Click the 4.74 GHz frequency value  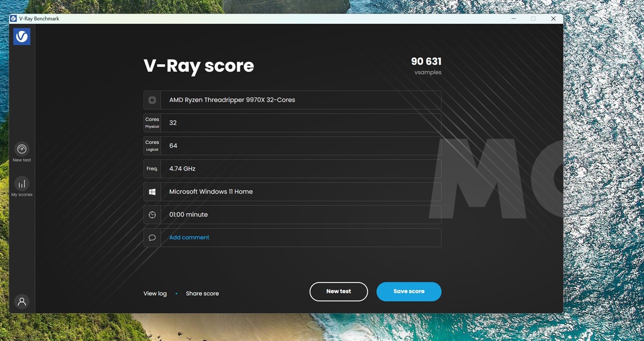click(x=182, y=169)
